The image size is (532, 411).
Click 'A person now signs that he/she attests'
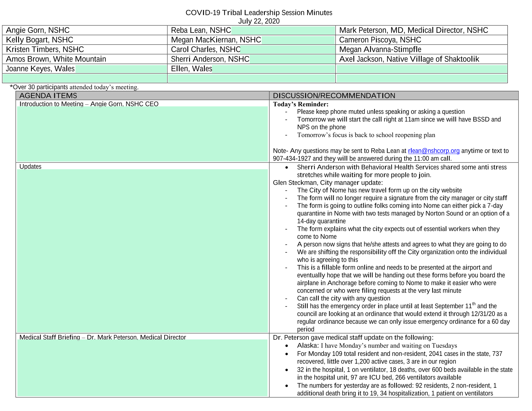[x=402, y=244]
